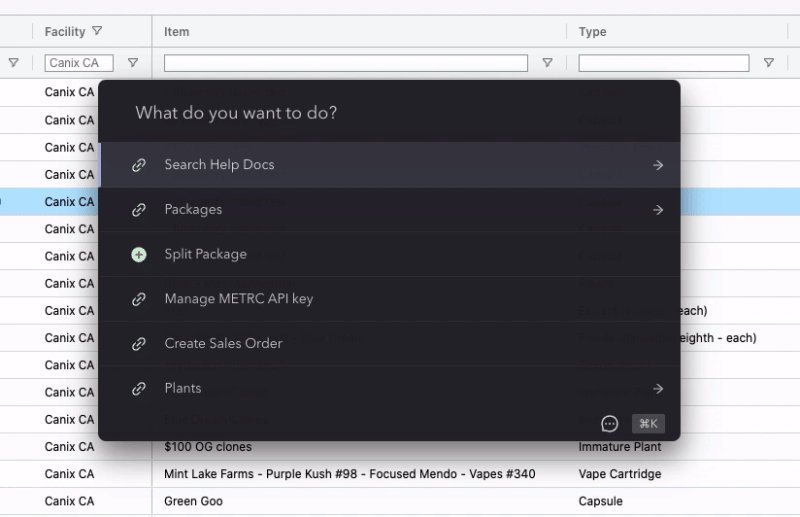Open filter options for the Type column
This screenshot has width=800, height=517.
(769, 63)
